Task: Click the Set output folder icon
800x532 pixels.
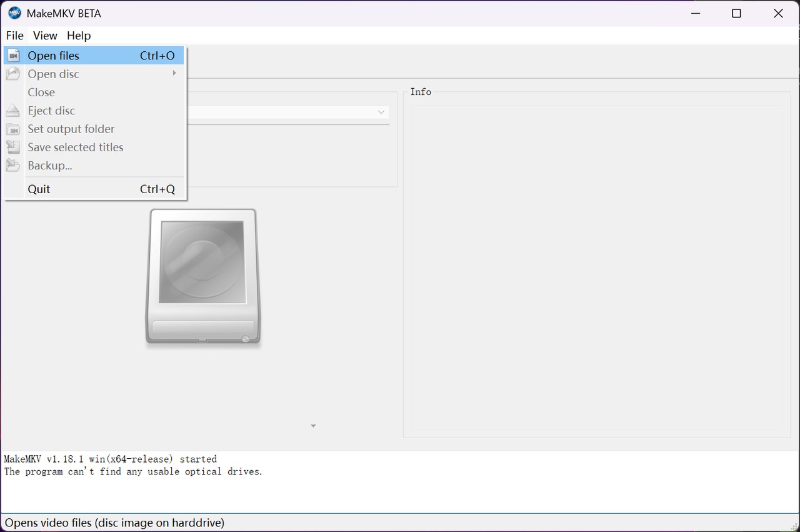Action: (x=13, y=129)
